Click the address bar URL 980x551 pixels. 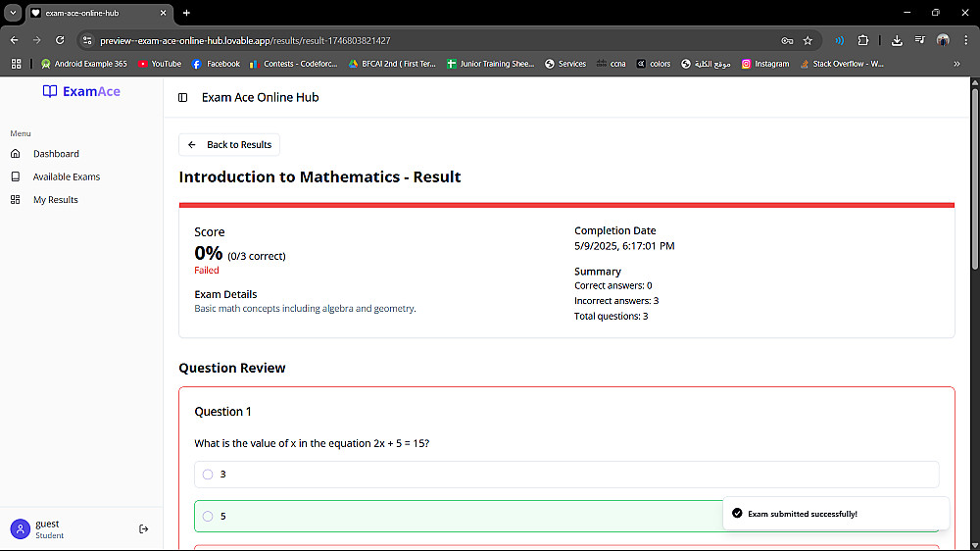245,40
